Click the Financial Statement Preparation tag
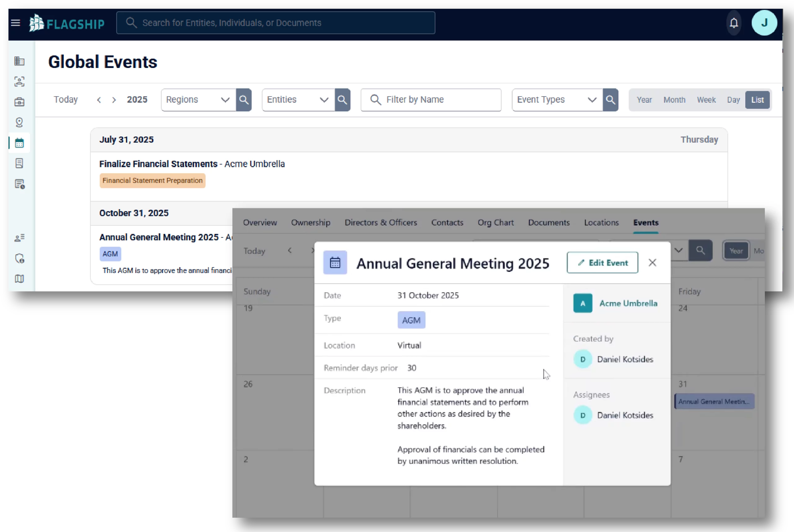Image resolution: width=794 pixels, height=532 pixels. 152,181
